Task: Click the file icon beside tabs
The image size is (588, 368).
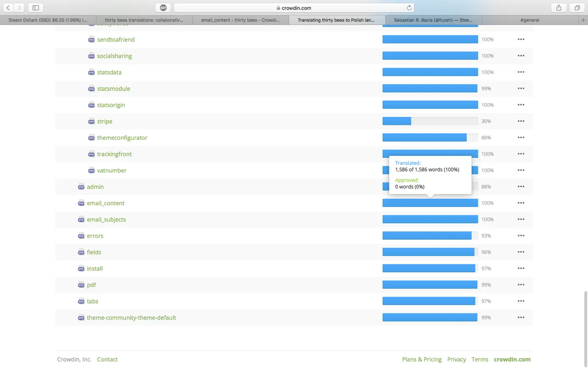Action: point(81,301)
